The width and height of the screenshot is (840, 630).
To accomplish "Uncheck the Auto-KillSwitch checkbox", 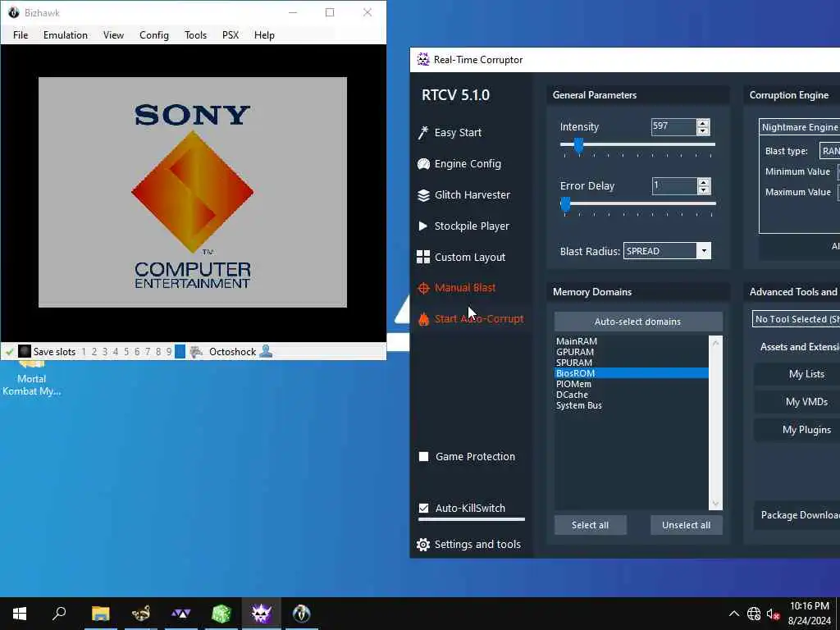I will coord(424,508).
